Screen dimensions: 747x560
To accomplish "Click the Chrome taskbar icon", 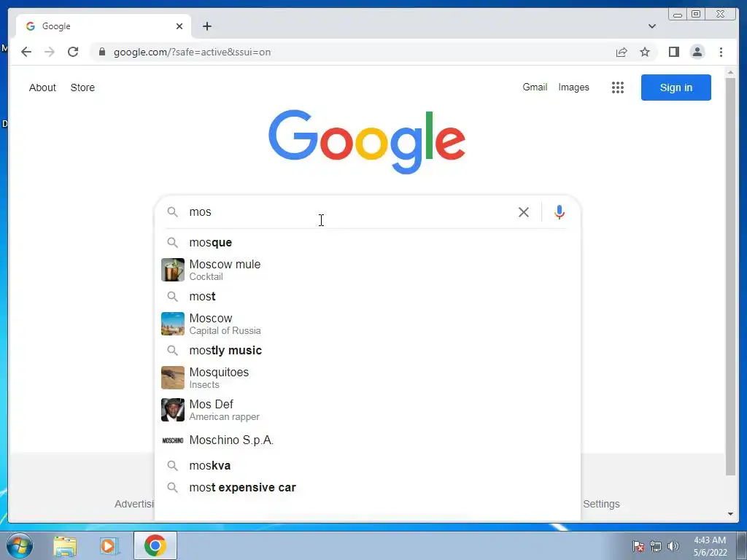I will click(x=155, y=545).
